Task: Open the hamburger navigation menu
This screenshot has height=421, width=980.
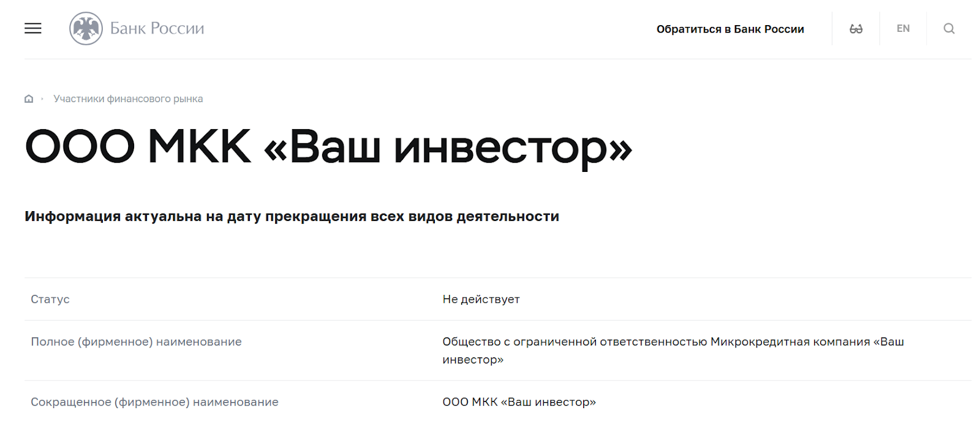Action: point(33,28)
